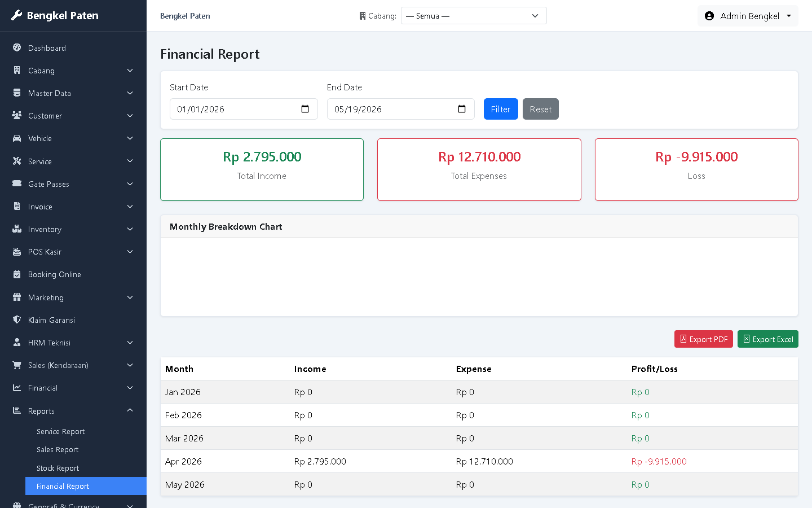Click the Master Data database icon
The width and height of the screenshot is (812, 508).
click(17, 93)
